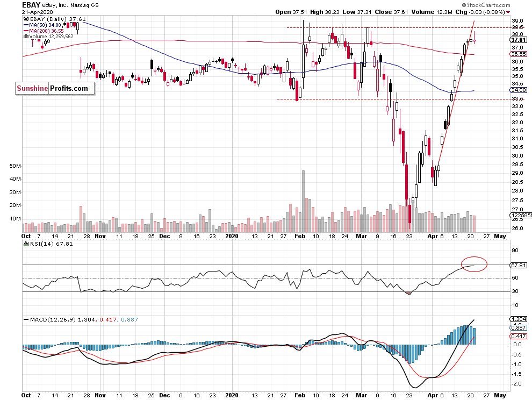The width and height of the screenshot is (532, 400).
Task: Click the blue 34.08 price-axis tag
Action: coord(519,90)
